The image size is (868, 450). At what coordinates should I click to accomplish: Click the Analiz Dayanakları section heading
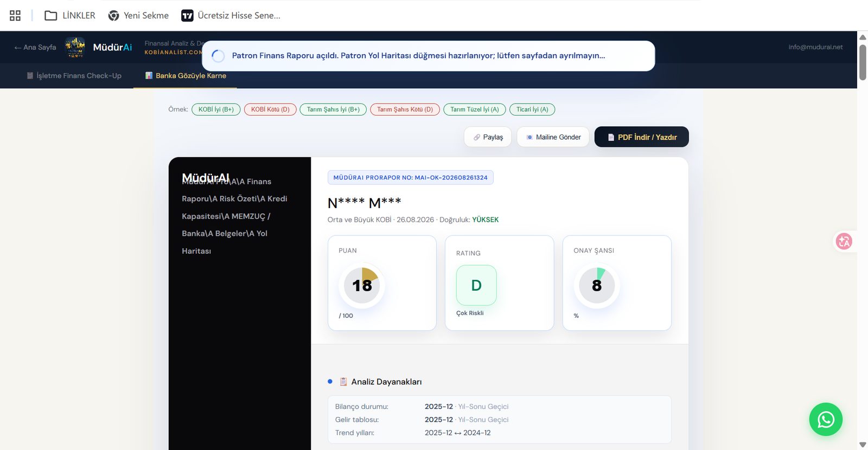point(386,382)
